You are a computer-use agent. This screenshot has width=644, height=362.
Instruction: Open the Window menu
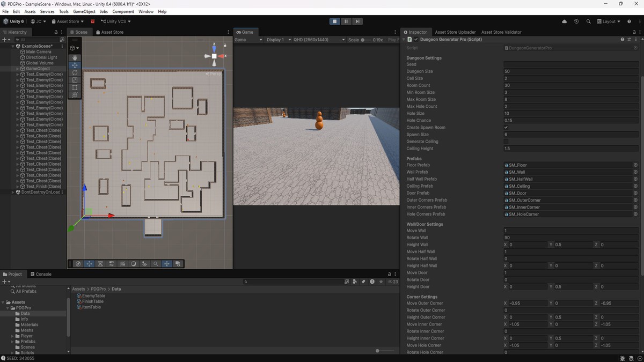(146, 11)
